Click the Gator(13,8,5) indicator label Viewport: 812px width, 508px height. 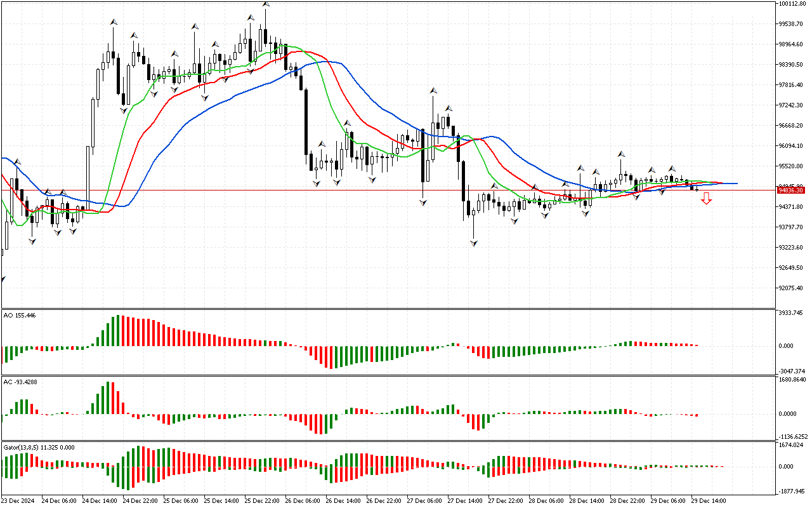(39, 447)
